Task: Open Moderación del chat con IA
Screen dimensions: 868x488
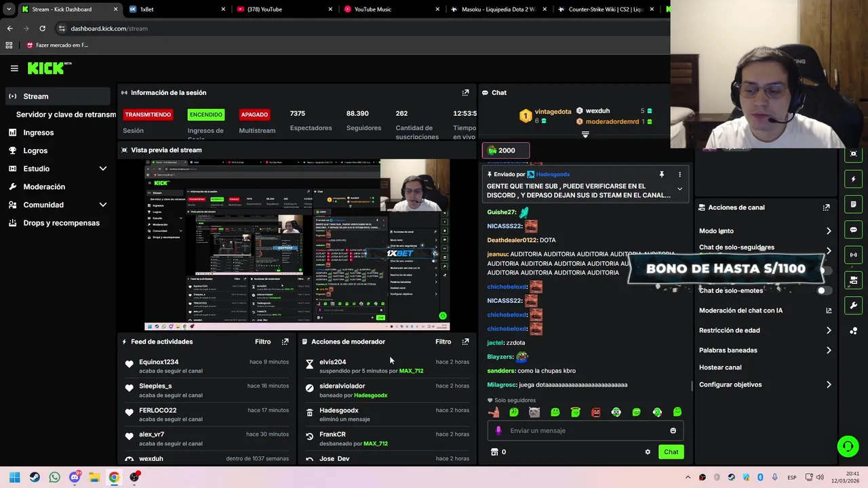Action: pos(765,310)
